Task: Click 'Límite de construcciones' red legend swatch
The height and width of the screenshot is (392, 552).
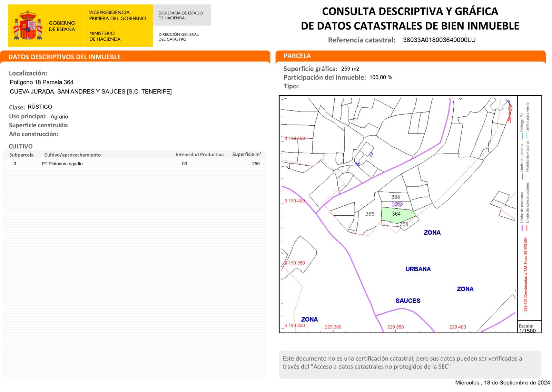Action: pos(527,228)
